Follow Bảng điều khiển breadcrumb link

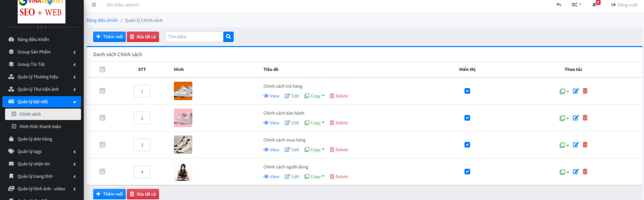coord(102,20)
